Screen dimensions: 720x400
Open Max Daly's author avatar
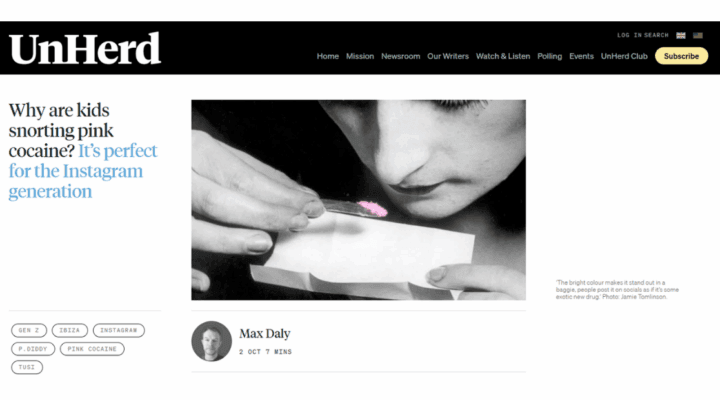[211, 341]
